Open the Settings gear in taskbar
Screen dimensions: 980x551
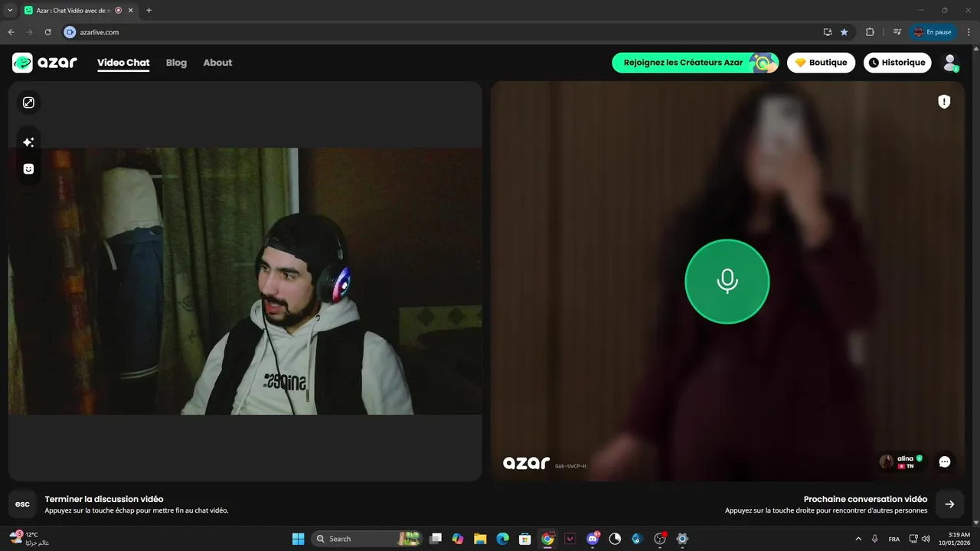[682, 539]
